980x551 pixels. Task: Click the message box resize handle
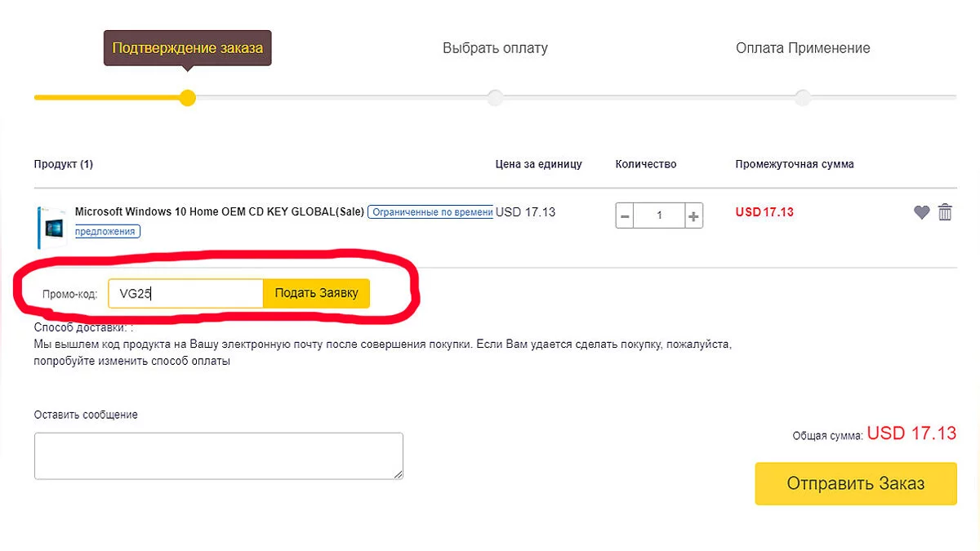tap(399, 474)
